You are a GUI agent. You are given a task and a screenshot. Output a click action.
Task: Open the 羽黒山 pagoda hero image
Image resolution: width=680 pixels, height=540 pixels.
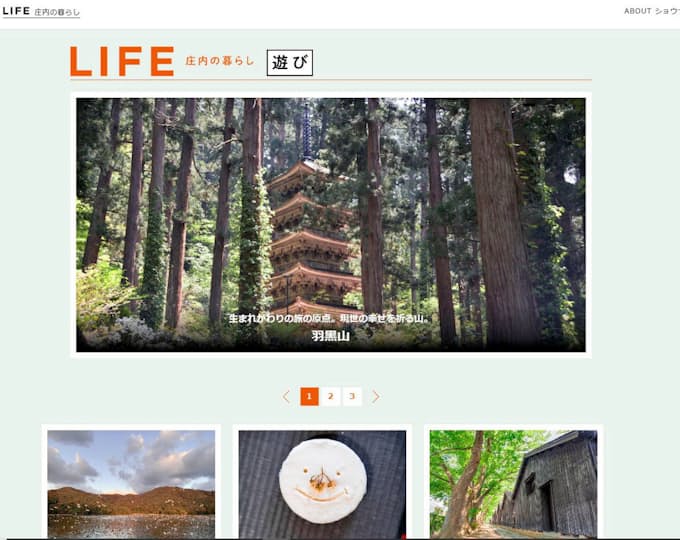click(x=331, y=225)
